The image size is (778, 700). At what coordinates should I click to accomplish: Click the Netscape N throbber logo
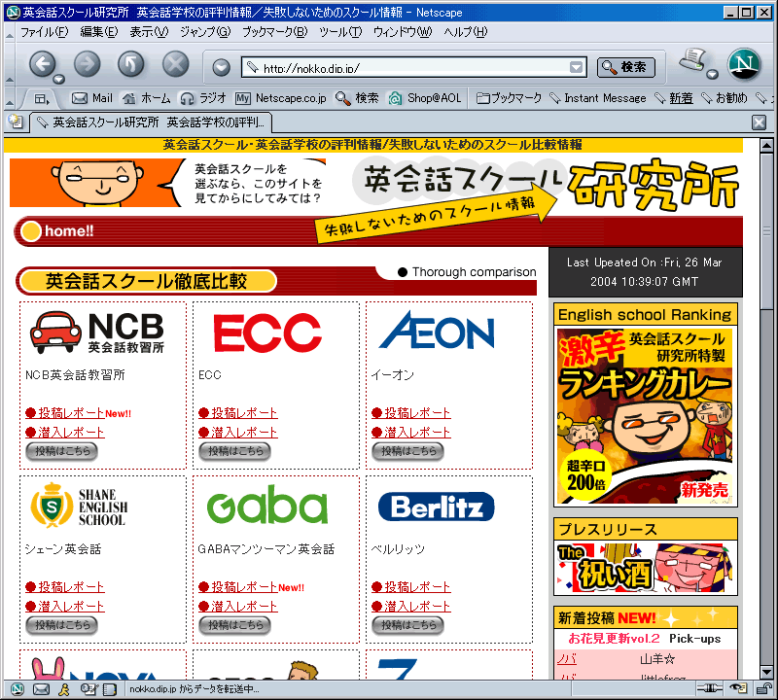744,64
